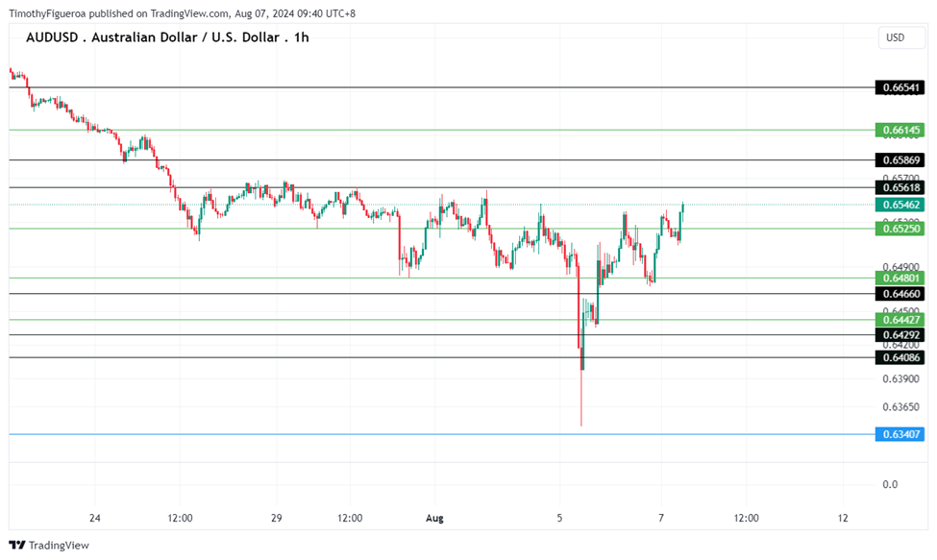The image size is (937, 560).
Task: Click the long red wick below 0.64086
Action: [x=581, y=399]
